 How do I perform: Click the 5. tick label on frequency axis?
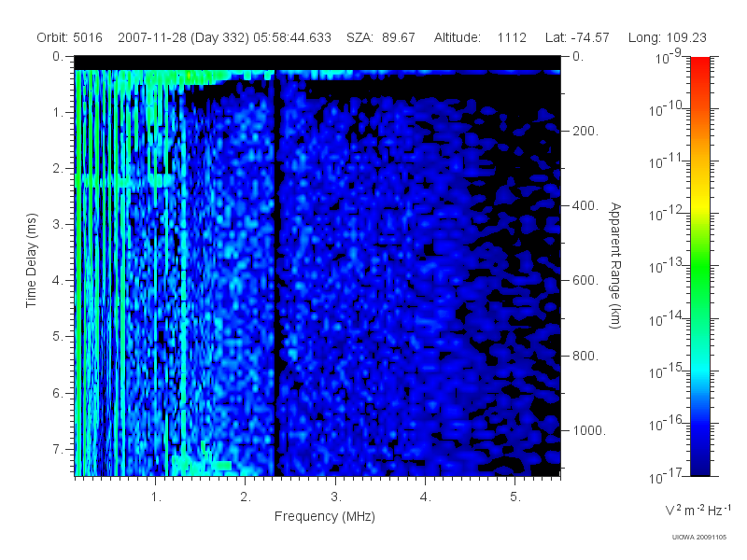515,497
